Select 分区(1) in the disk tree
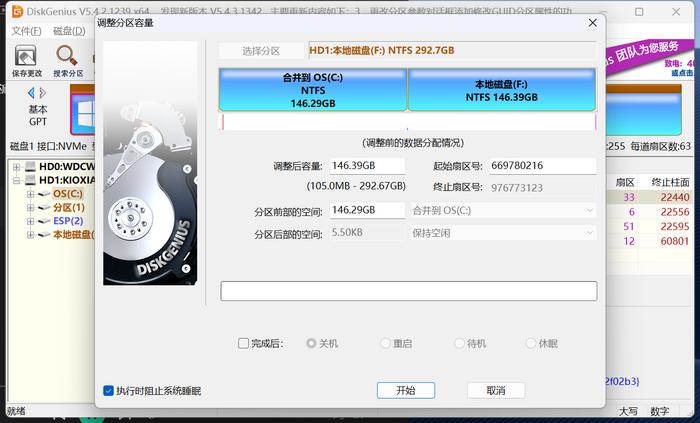700x423 pixels. pos(69,207)
